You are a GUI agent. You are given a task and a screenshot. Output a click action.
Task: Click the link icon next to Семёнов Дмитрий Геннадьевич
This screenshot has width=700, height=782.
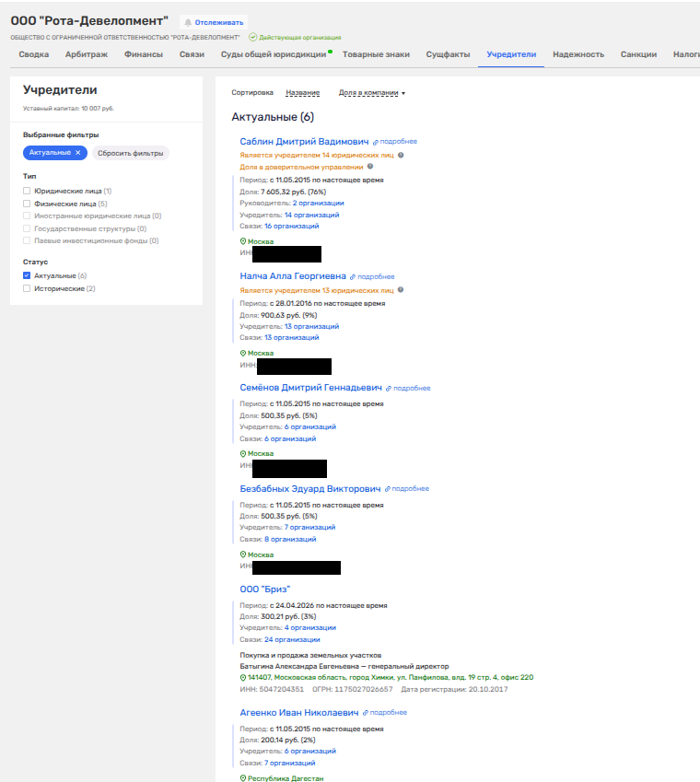(x=389, y=389)
